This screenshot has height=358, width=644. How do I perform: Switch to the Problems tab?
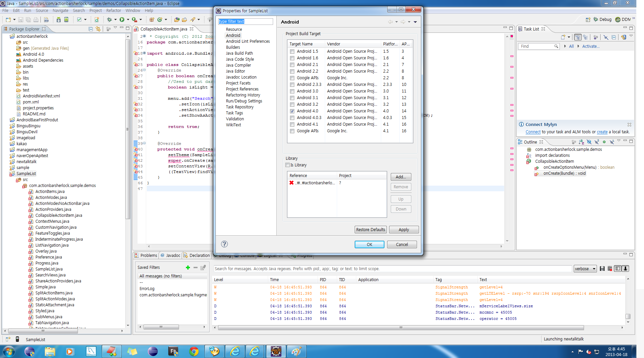(146, 255)
